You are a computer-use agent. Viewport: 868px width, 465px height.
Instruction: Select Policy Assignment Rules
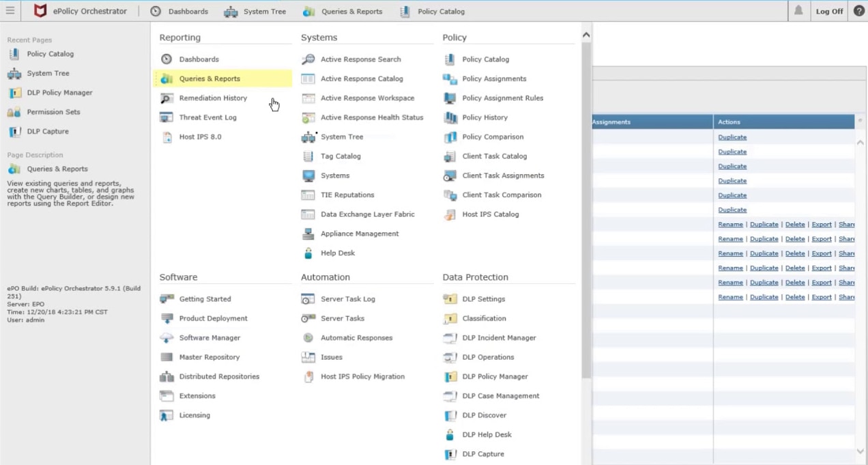[x=503, y=98]
